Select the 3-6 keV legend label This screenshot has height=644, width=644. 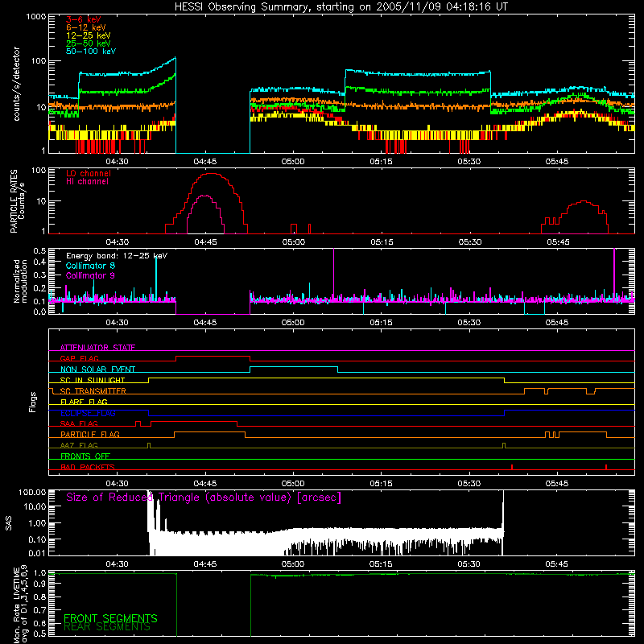(x=84, y=19)
